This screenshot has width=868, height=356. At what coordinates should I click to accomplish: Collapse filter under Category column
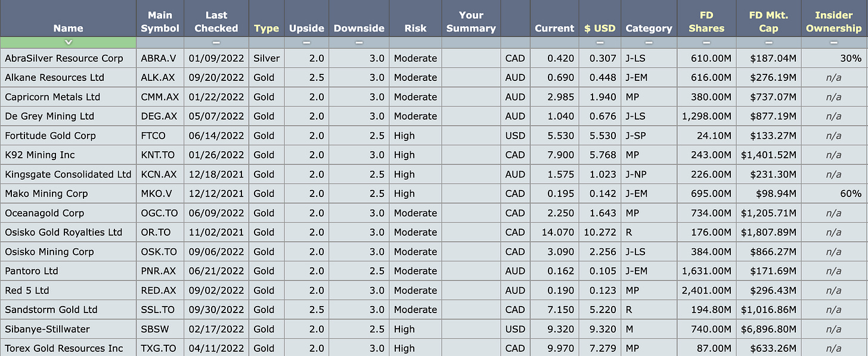(649, 42)
